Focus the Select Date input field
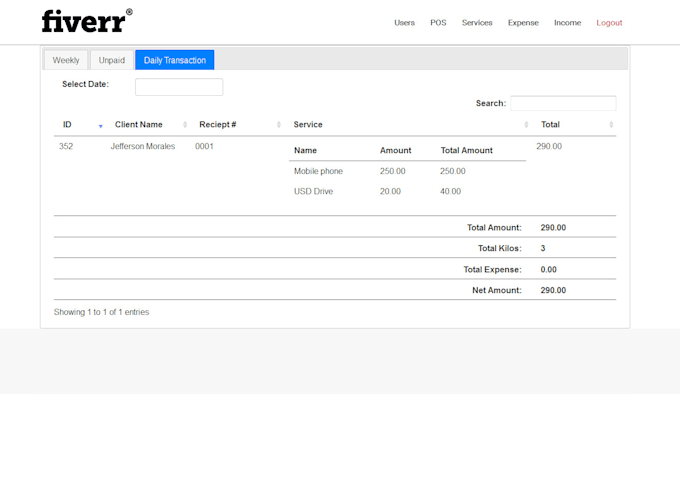Screen dimensions: 680x502 pos(179,87)
